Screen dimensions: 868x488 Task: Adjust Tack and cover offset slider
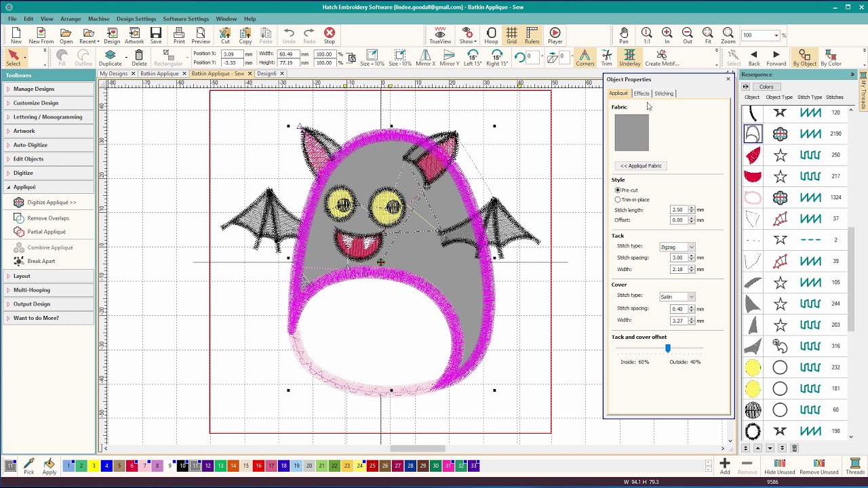(668, 348)
